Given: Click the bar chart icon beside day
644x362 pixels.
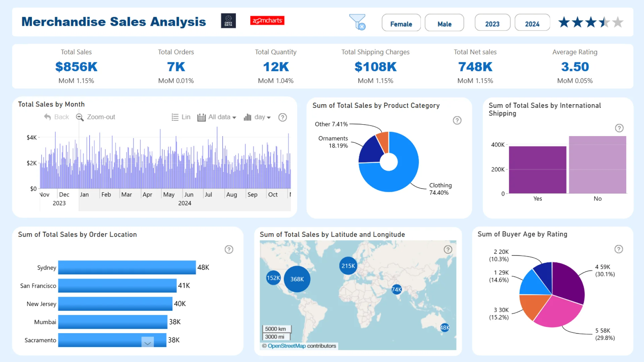Looking at the screenshot, I should (x=248, y=117).
